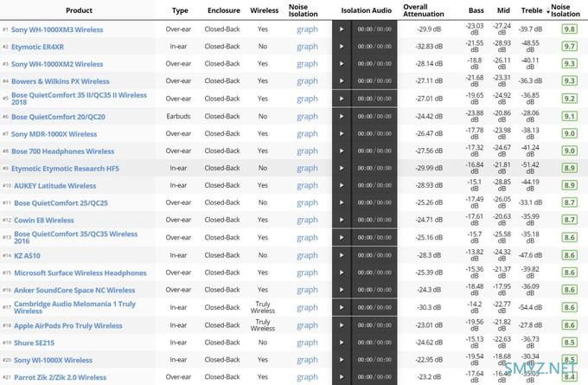Click the 8.5 score badge for Shure SE215
The height and width of the screenshot is (385, 588).
(x=569, y=343)
